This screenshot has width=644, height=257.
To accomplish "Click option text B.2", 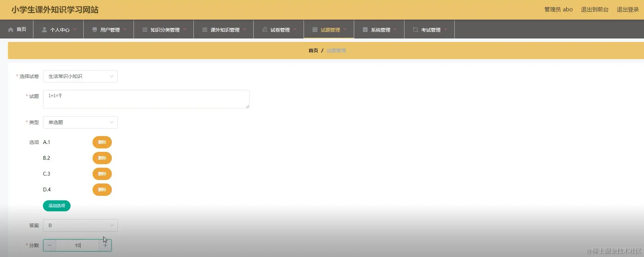I will pos(46,158).
